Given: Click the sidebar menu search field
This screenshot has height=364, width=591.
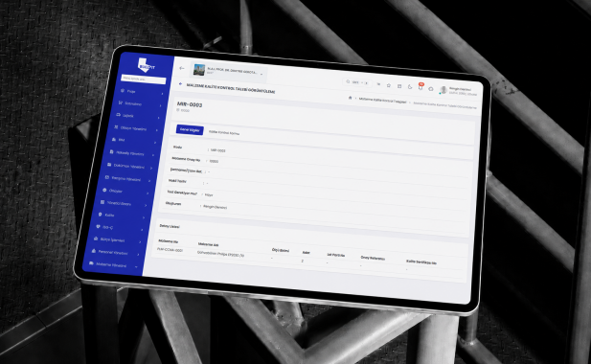Looking at the screenshot, I should [144, 80].
